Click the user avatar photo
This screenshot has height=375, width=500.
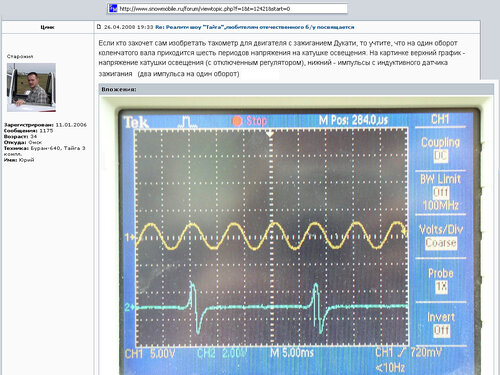tap(31, 87)
